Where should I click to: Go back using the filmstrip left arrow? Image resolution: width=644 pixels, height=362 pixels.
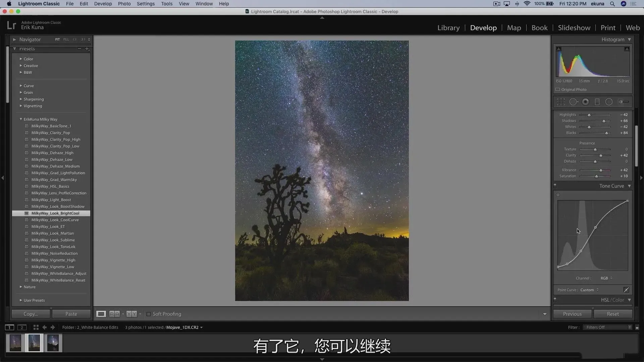pos(44,327)
